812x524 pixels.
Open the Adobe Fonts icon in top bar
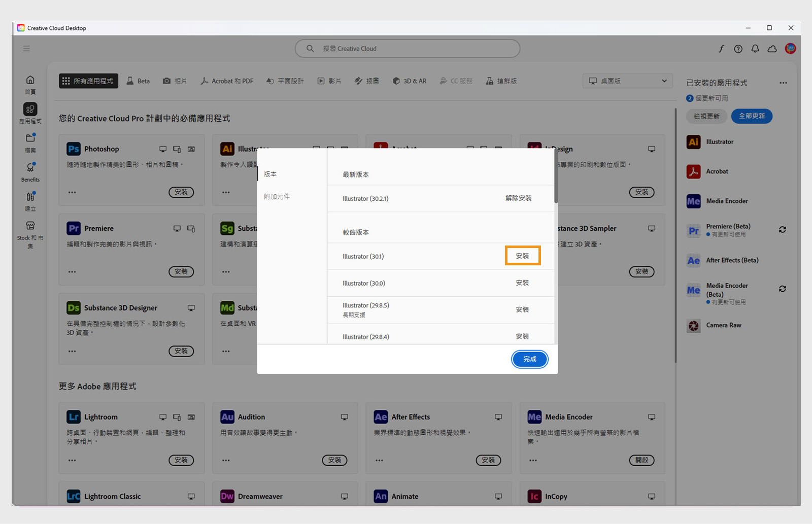[x=721, y=48]
